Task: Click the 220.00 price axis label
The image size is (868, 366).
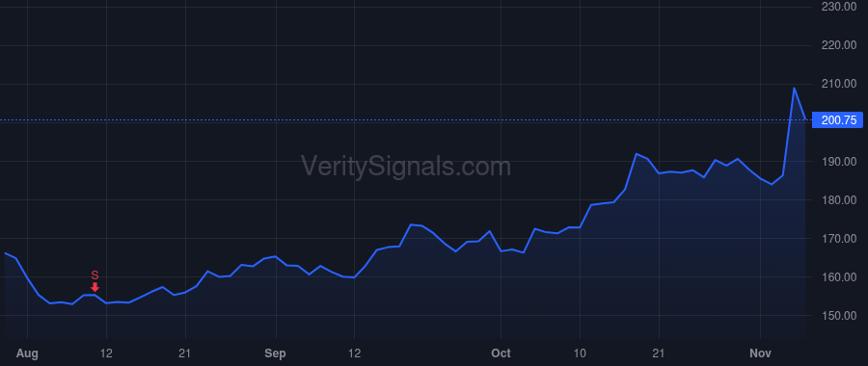Action: [839, 45]
